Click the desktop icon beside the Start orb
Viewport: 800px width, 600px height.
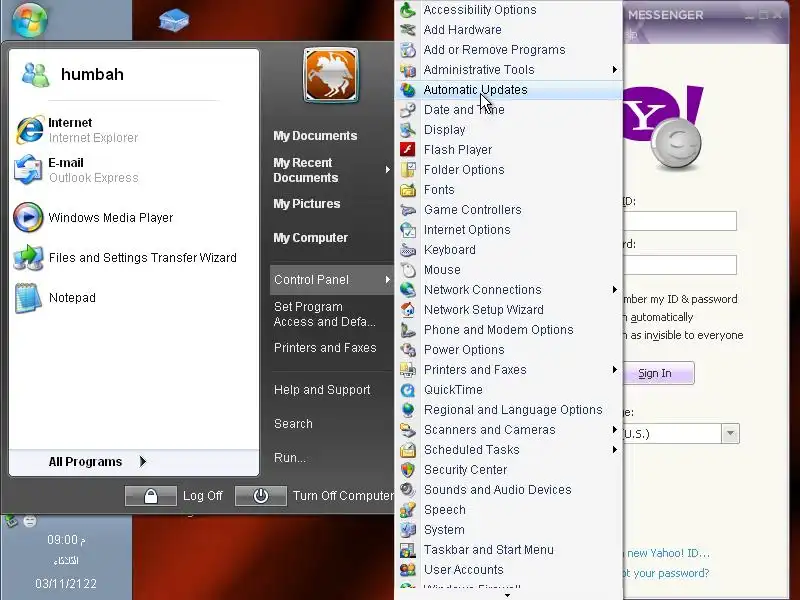point(174,20)
